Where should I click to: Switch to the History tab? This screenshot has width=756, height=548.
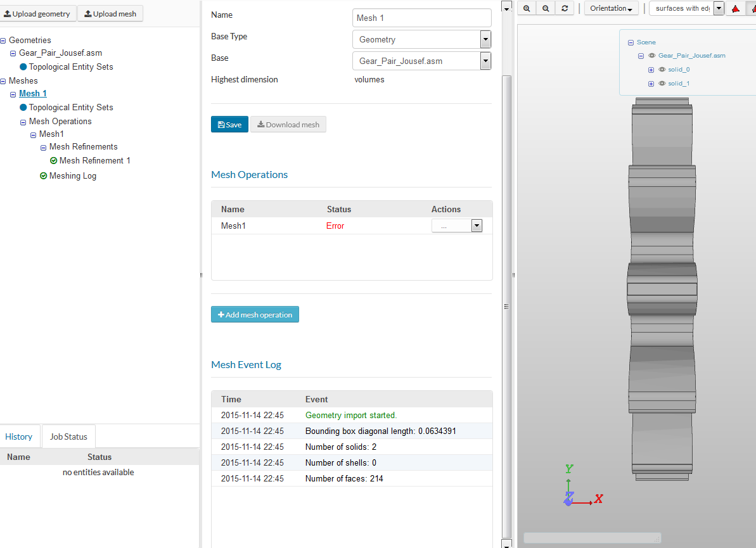(x=19, y=436)
